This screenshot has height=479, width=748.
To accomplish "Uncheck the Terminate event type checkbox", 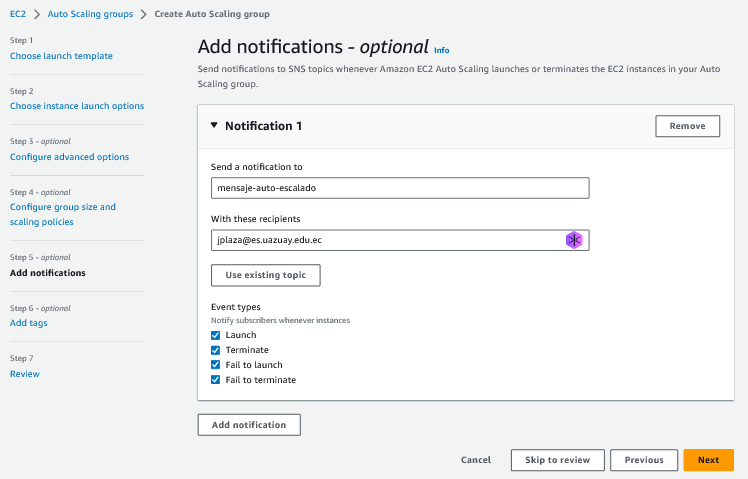I will pos(216,350).
